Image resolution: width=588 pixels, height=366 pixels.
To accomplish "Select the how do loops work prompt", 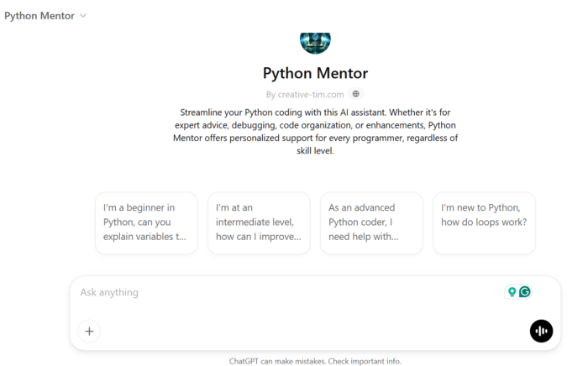I will click(484, 222).
